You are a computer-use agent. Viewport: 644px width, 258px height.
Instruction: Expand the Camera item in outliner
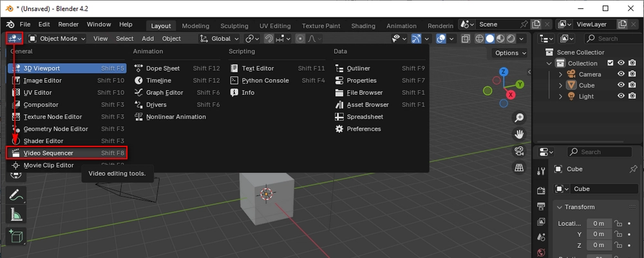coord(561,74)
